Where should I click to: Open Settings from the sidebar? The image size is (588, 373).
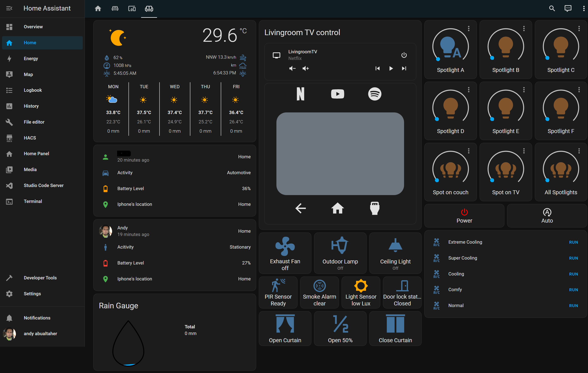(x=42, y=294)
